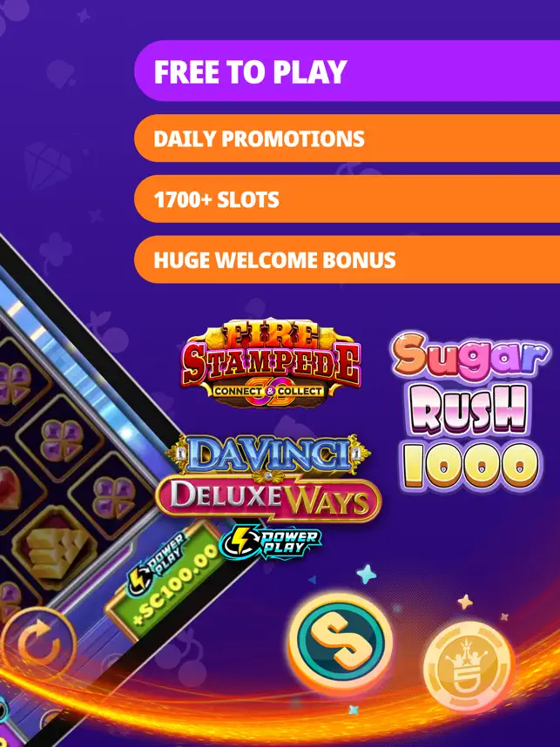Tap the Connect & Collect subtitle badge
Image resolution: width=560 pixels, height=747 pixels.
(268, 391)
